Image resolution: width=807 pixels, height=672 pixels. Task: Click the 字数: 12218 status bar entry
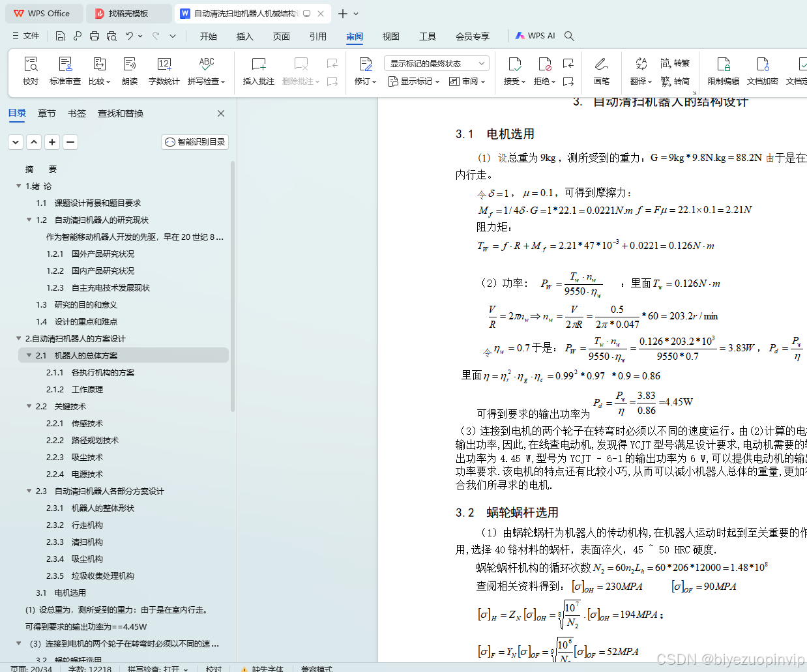90,668
